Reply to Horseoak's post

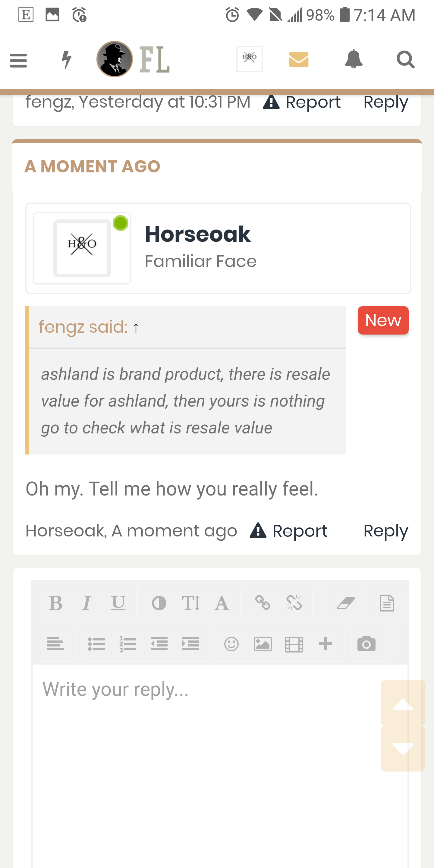coord(386,531)
